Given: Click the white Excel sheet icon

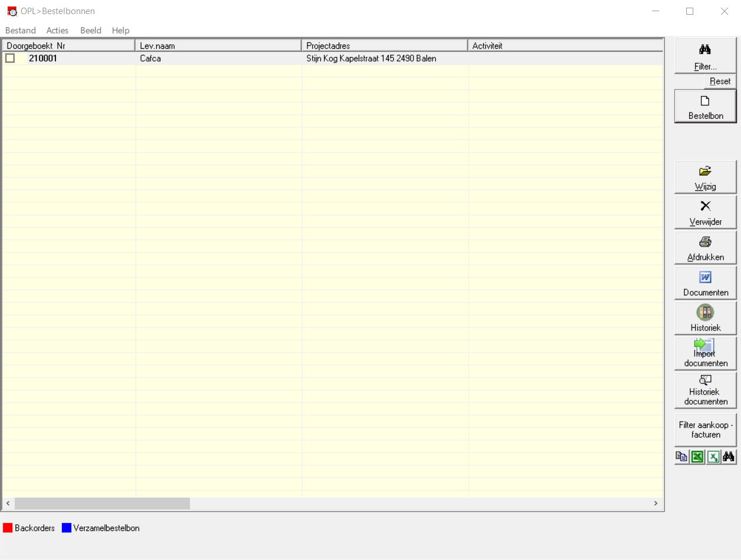Looking at the screenshot, I should pos(713,457).
